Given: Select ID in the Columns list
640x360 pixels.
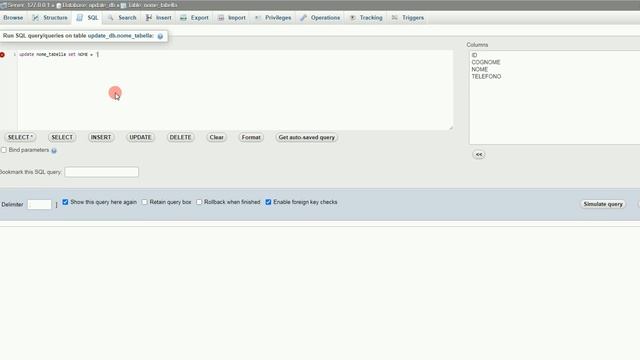Looking at the screenshot, I should pyautogui.click(x=474, y=55).
